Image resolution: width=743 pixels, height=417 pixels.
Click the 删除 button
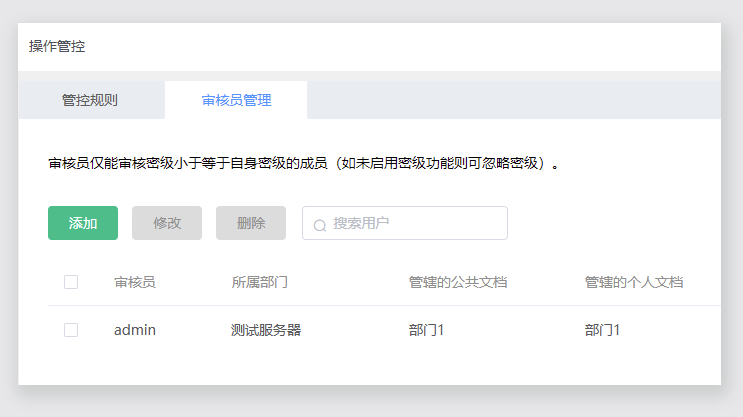coord(251,223)
